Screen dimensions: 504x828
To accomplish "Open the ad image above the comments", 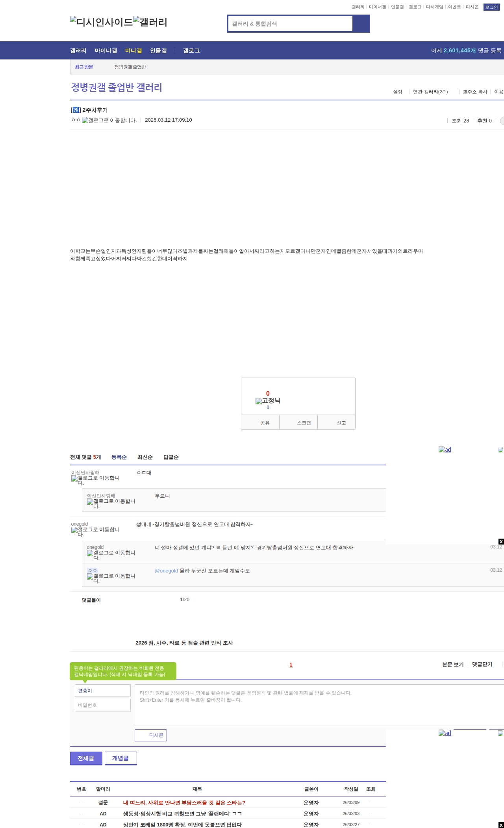I will pyautogui.click(x=445, y=450).
